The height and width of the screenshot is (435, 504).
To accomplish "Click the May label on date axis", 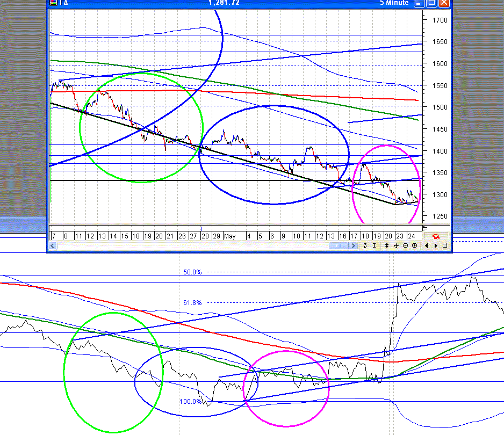I will click(x=229, y=236).
